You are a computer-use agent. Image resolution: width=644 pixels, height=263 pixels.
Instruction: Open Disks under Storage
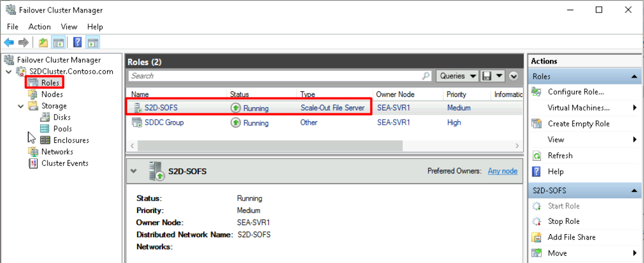point(62,117)
